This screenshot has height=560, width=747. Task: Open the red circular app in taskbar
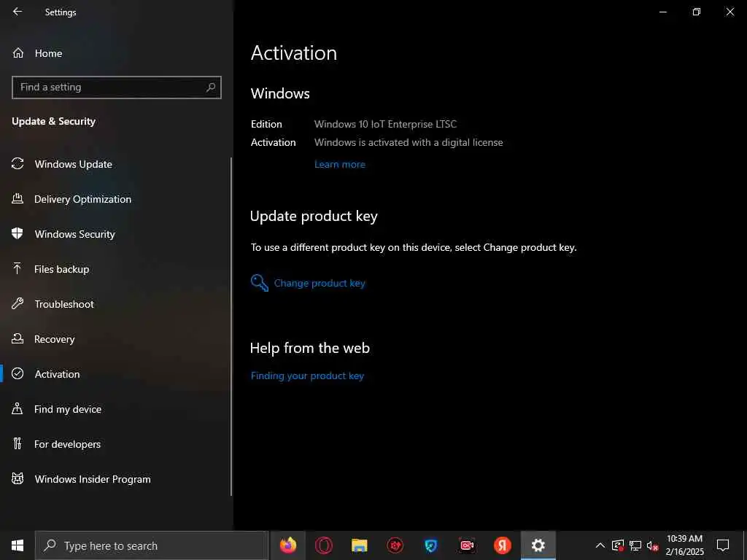[395, 545]
